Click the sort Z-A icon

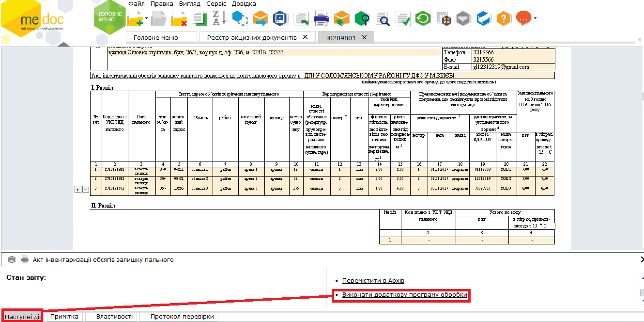(220, 18)
